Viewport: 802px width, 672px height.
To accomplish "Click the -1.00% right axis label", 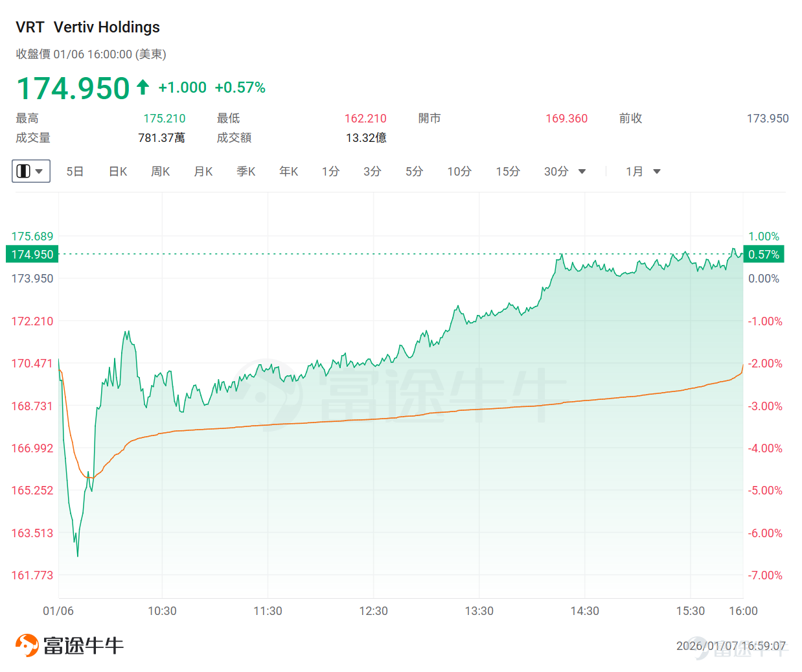I will (765, 321).
